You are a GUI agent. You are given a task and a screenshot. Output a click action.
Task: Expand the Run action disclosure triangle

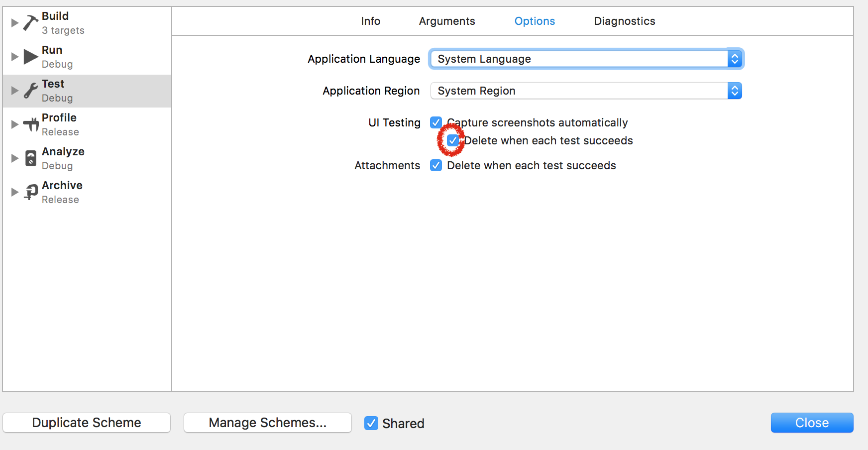point(15,57)
